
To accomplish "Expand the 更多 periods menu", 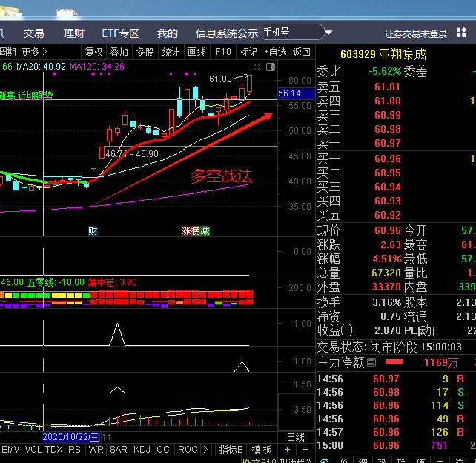I will [x=34, y=52].
